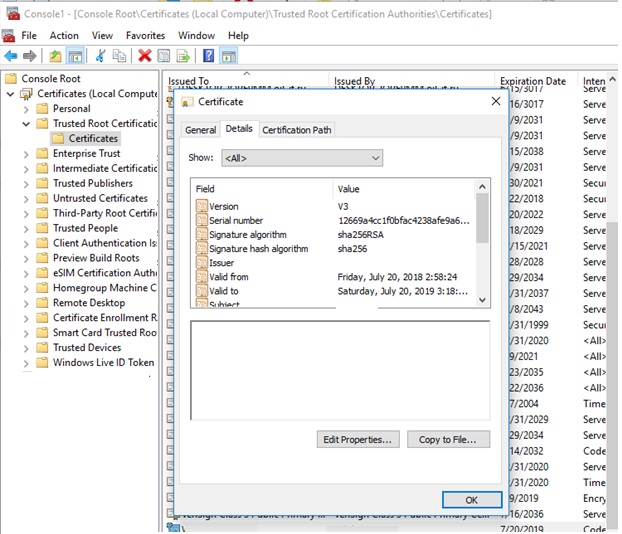Screen dimensions: 622x534
Task: Click the red Delete X toolbar icon
Action: 145,56
